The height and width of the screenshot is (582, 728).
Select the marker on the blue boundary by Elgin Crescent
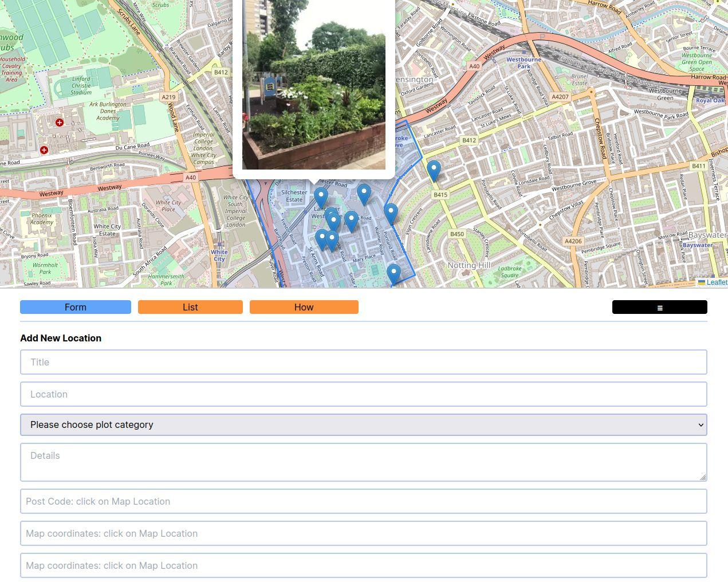coord(391,214)
